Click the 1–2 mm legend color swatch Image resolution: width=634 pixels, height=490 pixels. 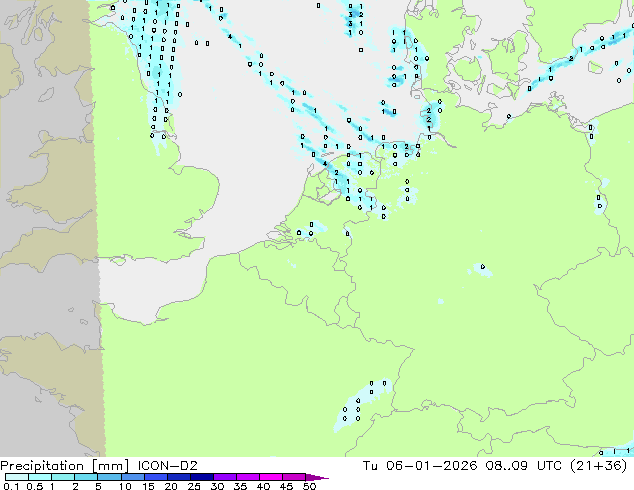point(63,477)
